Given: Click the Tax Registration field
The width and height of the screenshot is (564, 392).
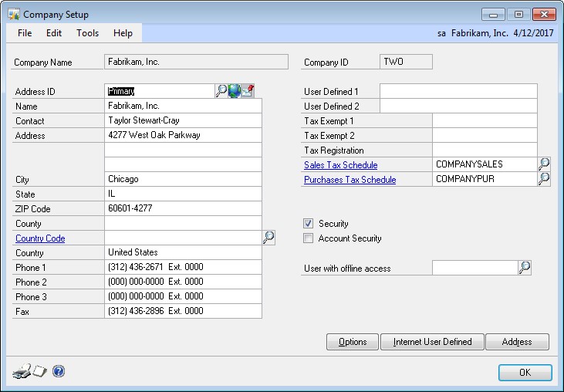Looking at the screenshot, I should coord(485,150).
